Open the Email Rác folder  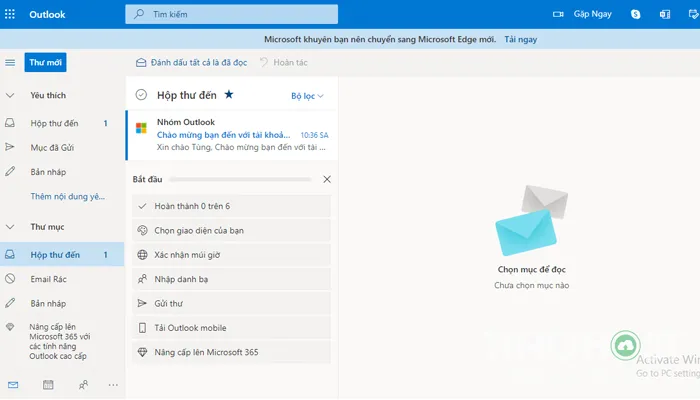tap(62, 279)
